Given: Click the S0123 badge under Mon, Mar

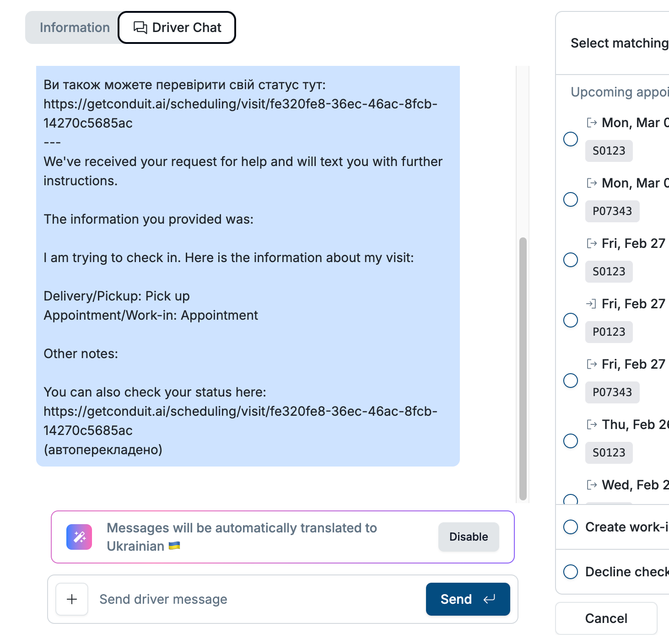Looking at the screenshot, I should pyautogui.click(x=609, y=151).
